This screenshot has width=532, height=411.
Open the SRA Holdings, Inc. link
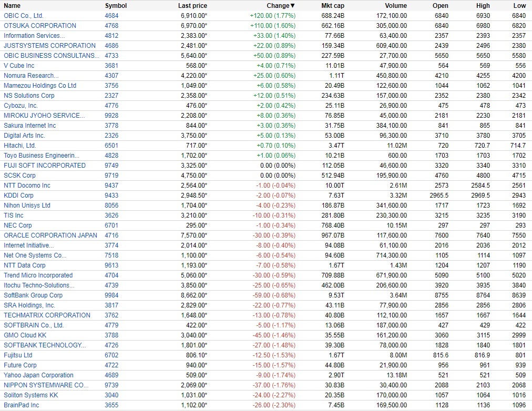29,305
